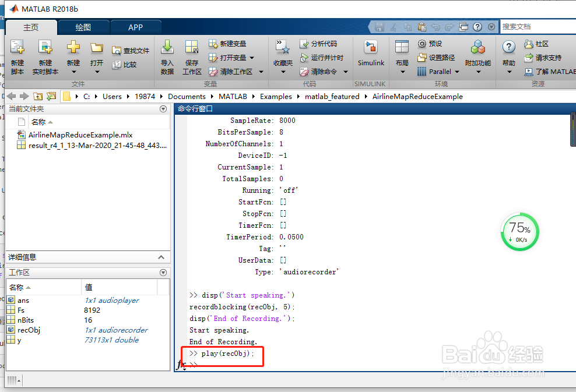This screenshot has width=576, height=392.
Task: Launch Simulink
Action: 371,54
